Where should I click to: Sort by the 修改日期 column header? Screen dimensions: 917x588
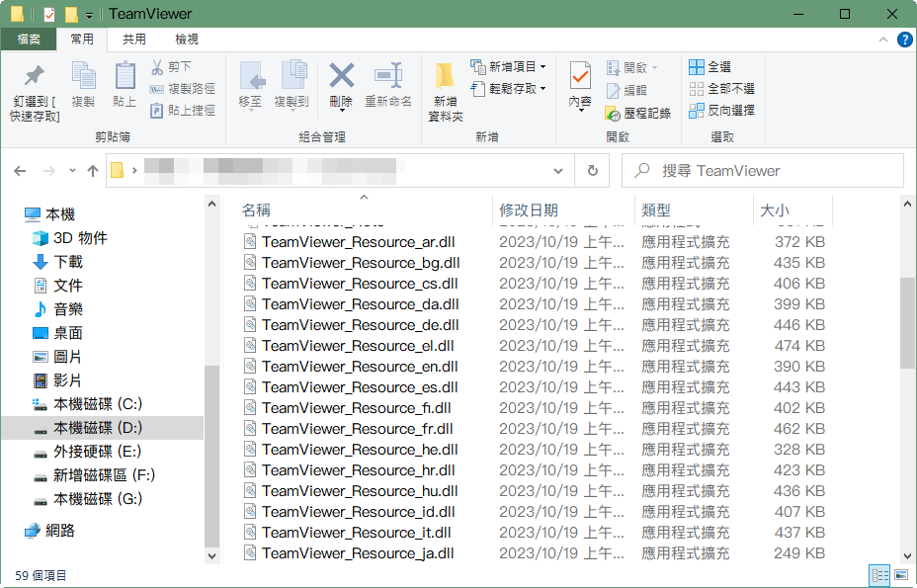pyautogui.click(x=528, y=210)
